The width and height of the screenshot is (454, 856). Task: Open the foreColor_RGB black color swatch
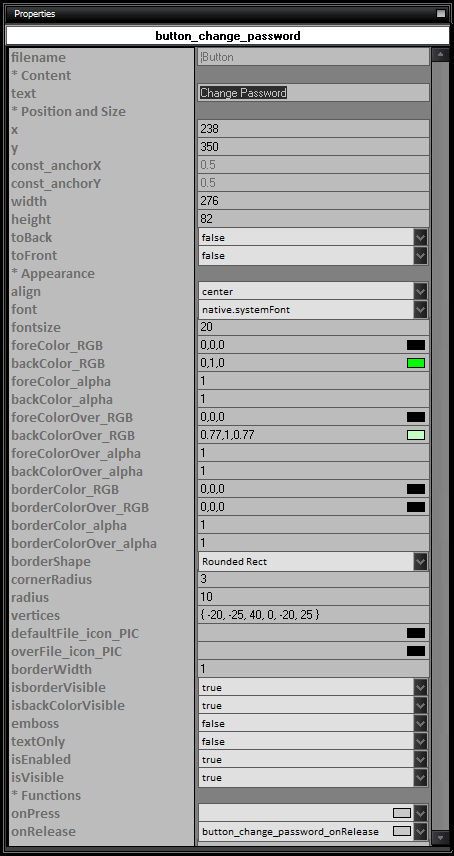[416, 345]
